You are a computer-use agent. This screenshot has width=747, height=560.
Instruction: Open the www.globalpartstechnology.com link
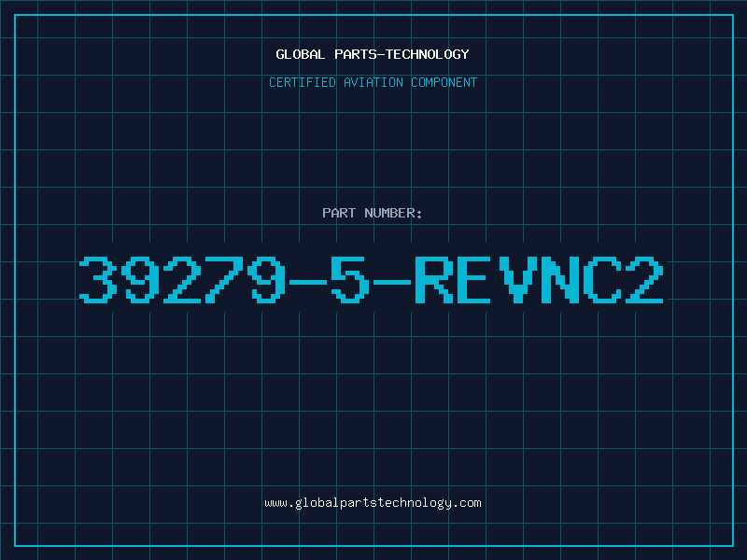pyautogui.click(x=373, y=503)
